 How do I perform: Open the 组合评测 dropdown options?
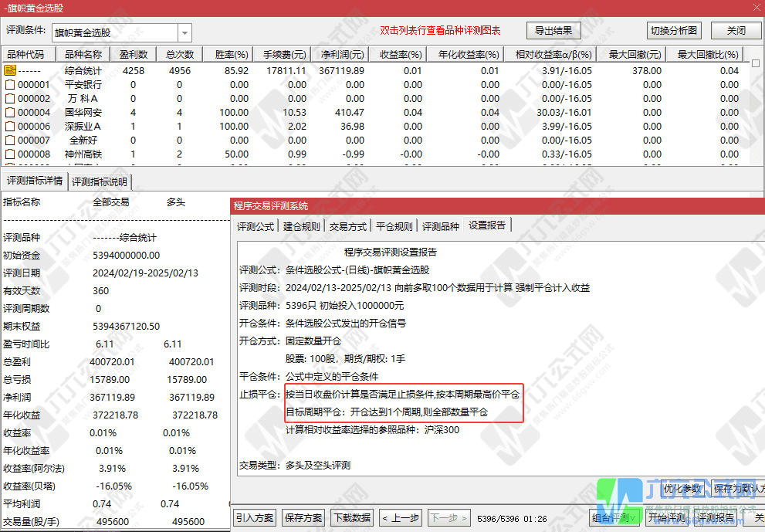(632, 516)
